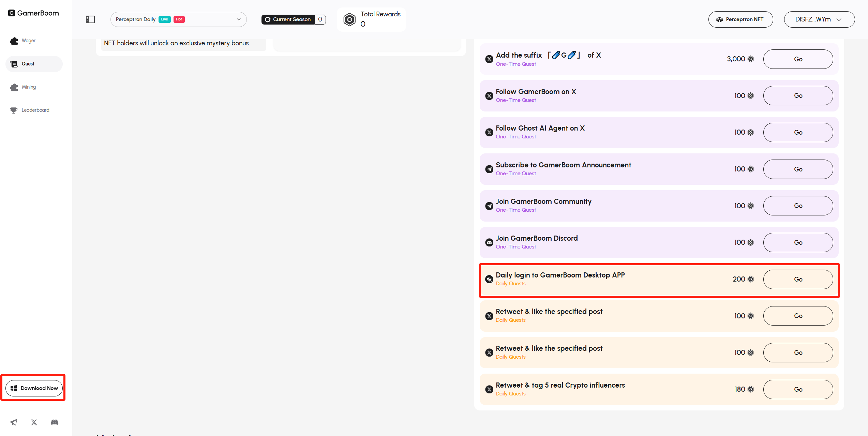Click Go for Join GamerBoom Community
This screenshot has width=868, height=436.
click(x=798, y=206)
